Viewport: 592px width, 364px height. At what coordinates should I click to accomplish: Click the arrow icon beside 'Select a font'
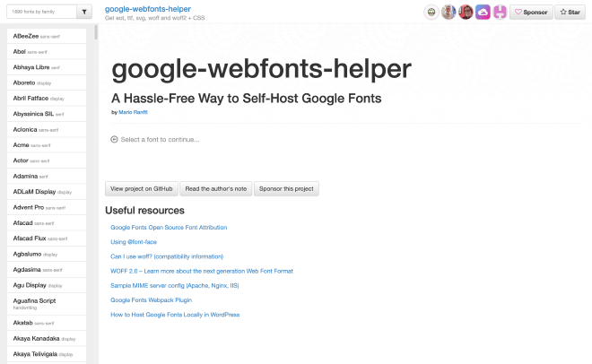coord(114,139)
